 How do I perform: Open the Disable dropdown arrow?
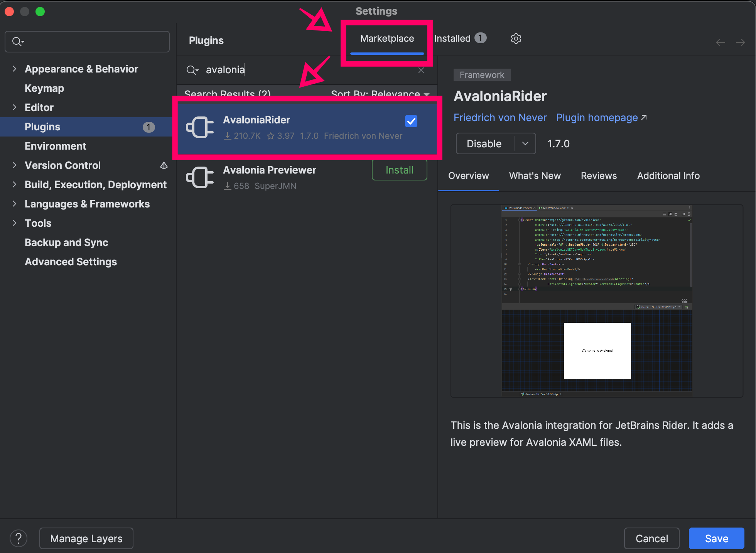[x=525, y=143]
